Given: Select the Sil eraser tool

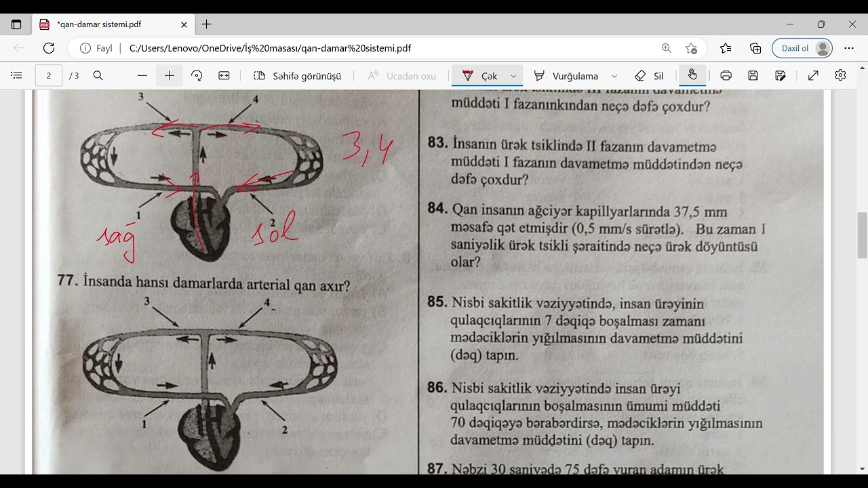Looking at the screenshot, I should coord(649,76).
